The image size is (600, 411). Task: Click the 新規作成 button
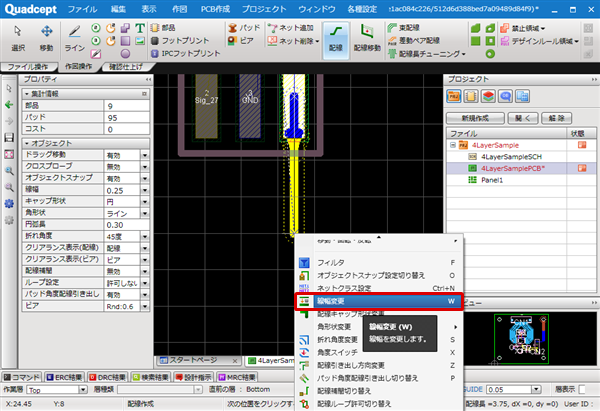475,118
